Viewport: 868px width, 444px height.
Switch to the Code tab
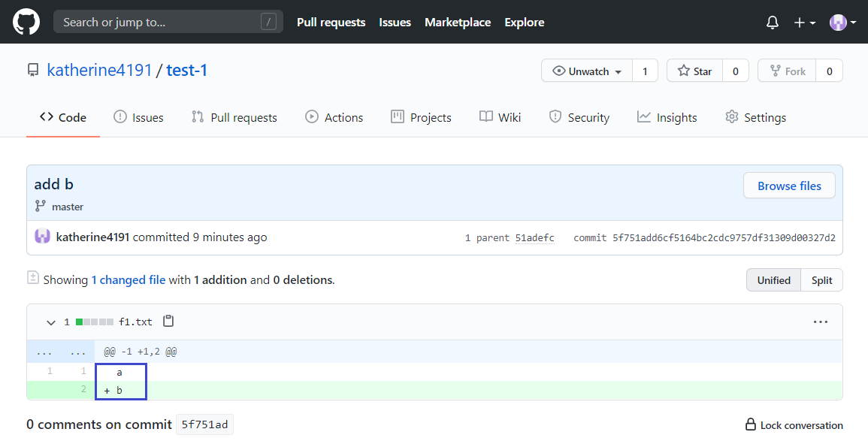tap(63, 117)
